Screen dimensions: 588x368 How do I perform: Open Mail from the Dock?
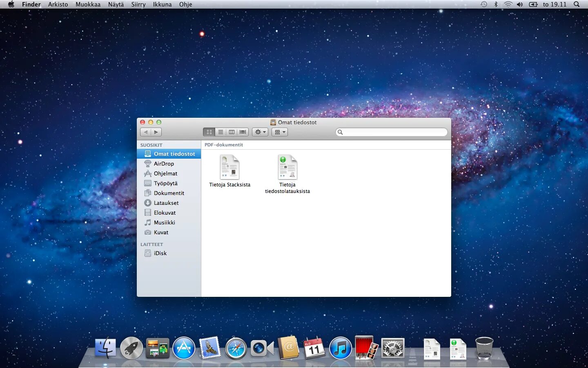(x=210, y=348)
